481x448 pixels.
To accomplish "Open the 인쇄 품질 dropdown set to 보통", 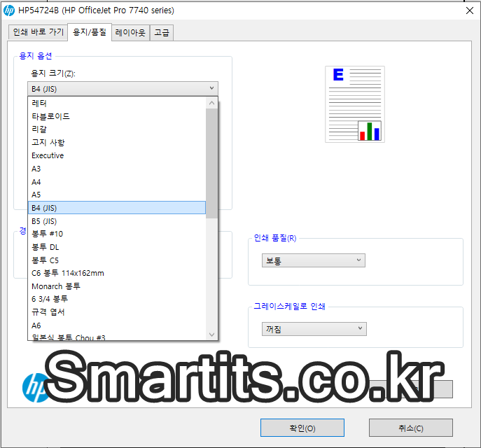I will (x=313, y=260).
